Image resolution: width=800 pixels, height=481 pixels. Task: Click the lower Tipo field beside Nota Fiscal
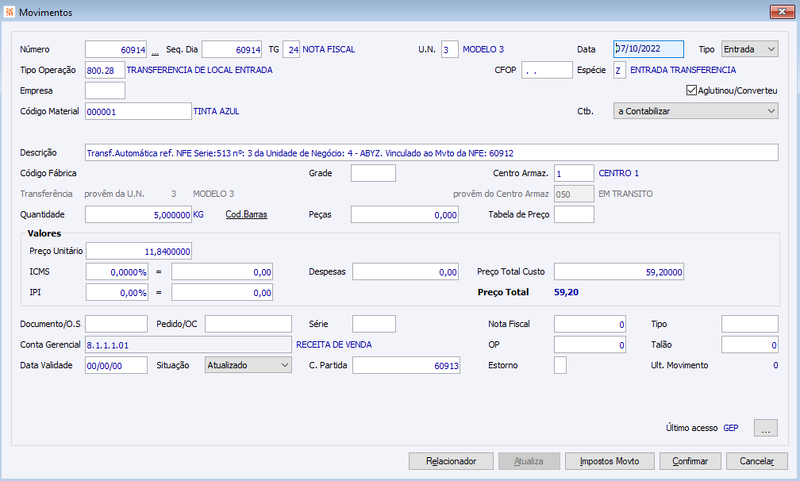749,324
